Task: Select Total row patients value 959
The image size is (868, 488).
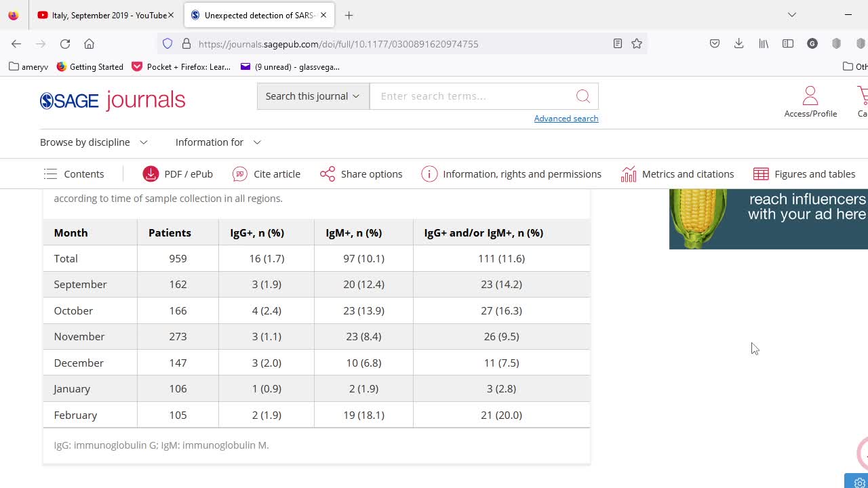Action: pyautogui.click(x=178, y=258)
